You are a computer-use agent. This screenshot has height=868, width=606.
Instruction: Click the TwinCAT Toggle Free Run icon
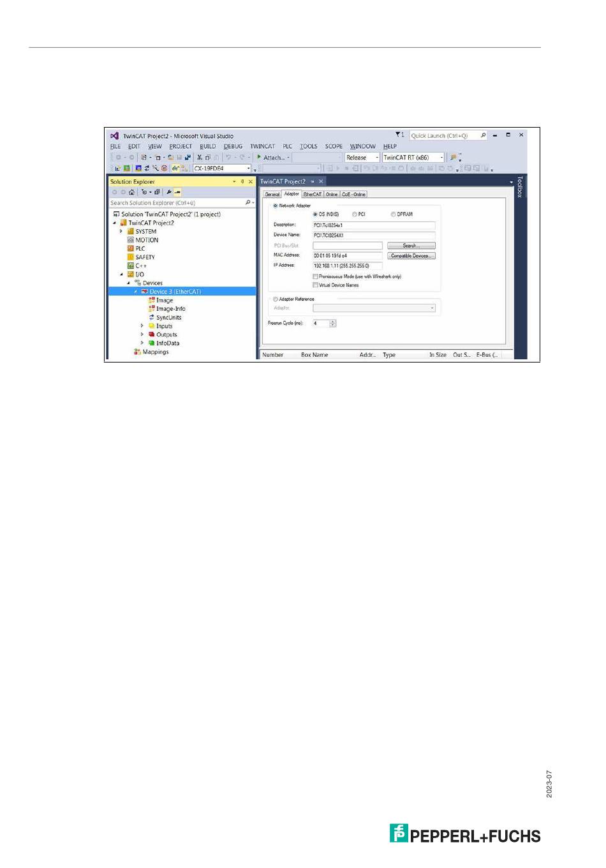(x=164, y=168)
